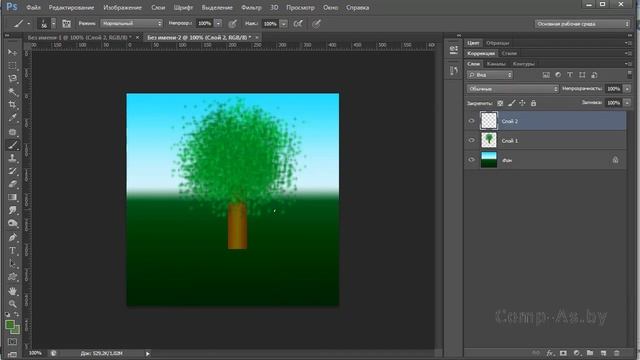Open the History panel icon in side dock
This screenshot has width=640, height=360.
pyautogui.click(x=453, y=71)
